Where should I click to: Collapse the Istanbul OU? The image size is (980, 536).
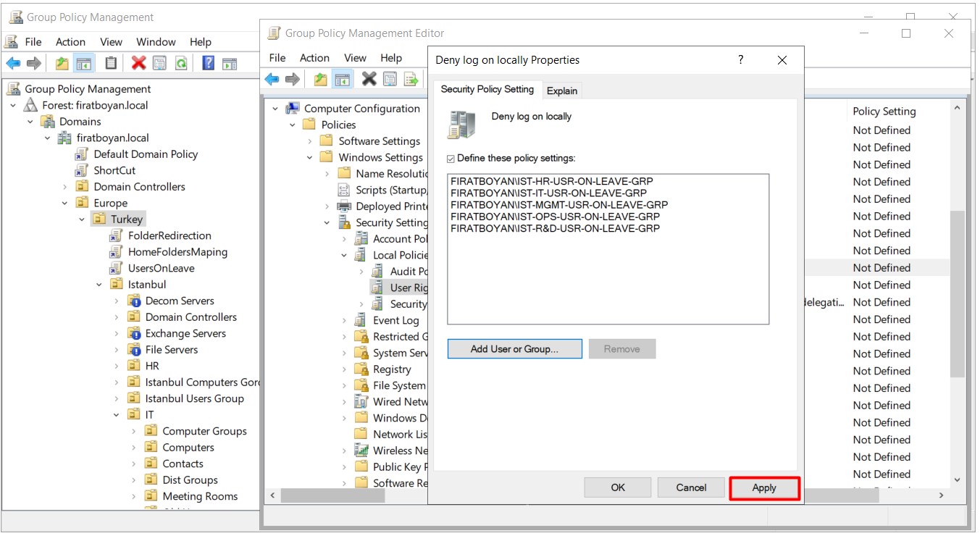pos(99,285)
